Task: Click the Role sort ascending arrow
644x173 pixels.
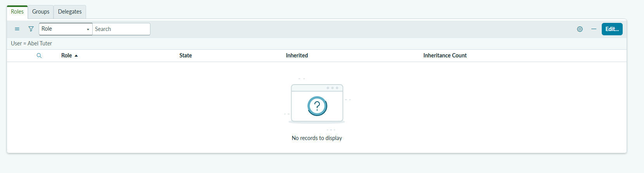Action: [76, 56]
